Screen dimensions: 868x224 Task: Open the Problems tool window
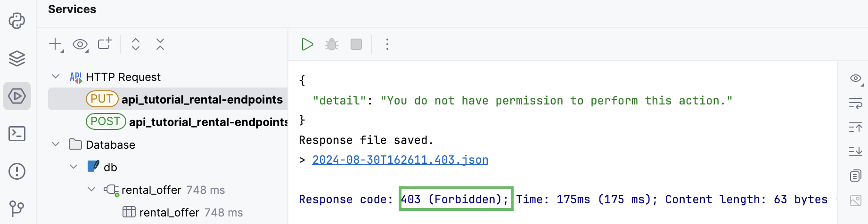[17, 171]
